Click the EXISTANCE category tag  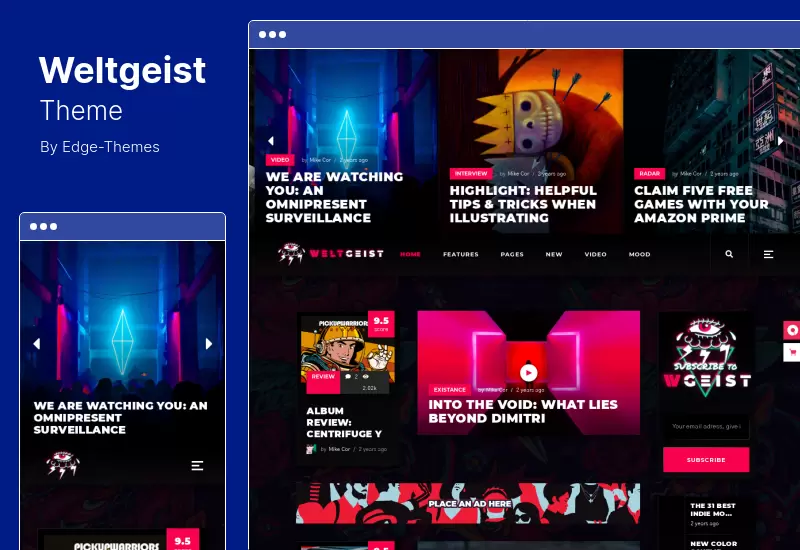tap(449, 389)
